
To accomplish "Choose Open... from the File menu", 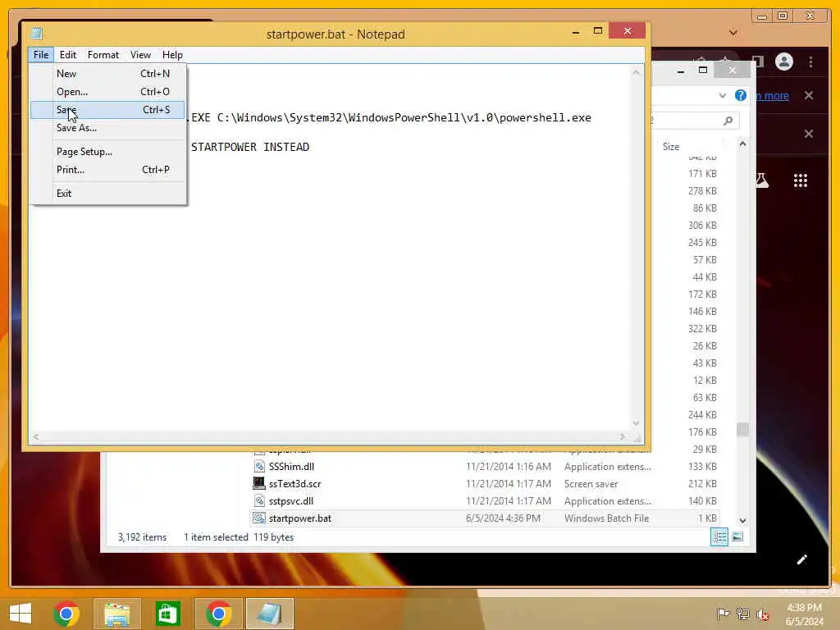I will (x=107, y=92).
